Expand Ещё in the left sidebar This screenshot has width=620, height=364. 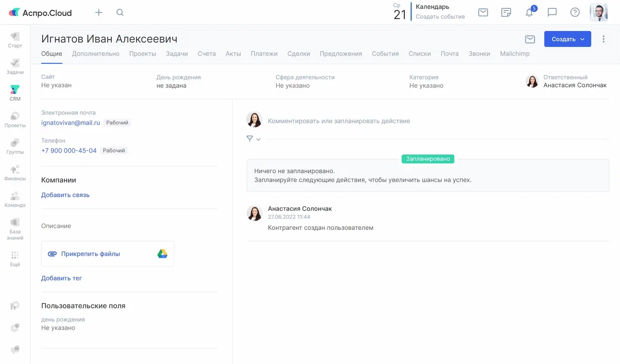[x=15, y=259]
